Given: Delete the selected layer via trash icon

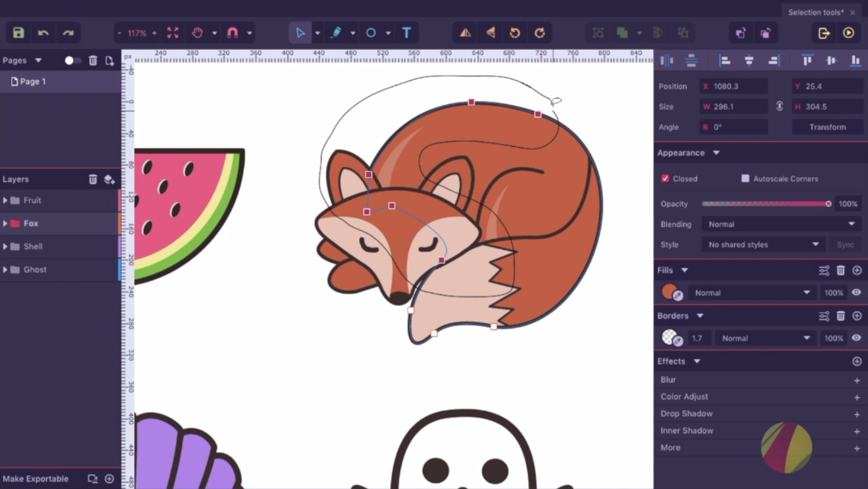Looking at the screenshot, I should click(93, 179).
